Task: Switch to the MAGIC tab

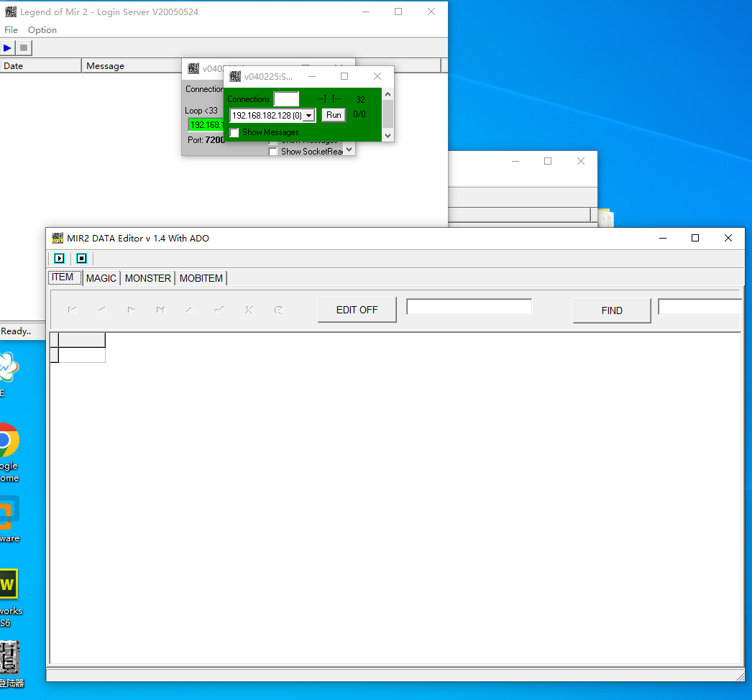Action: (x=101, y=278)
